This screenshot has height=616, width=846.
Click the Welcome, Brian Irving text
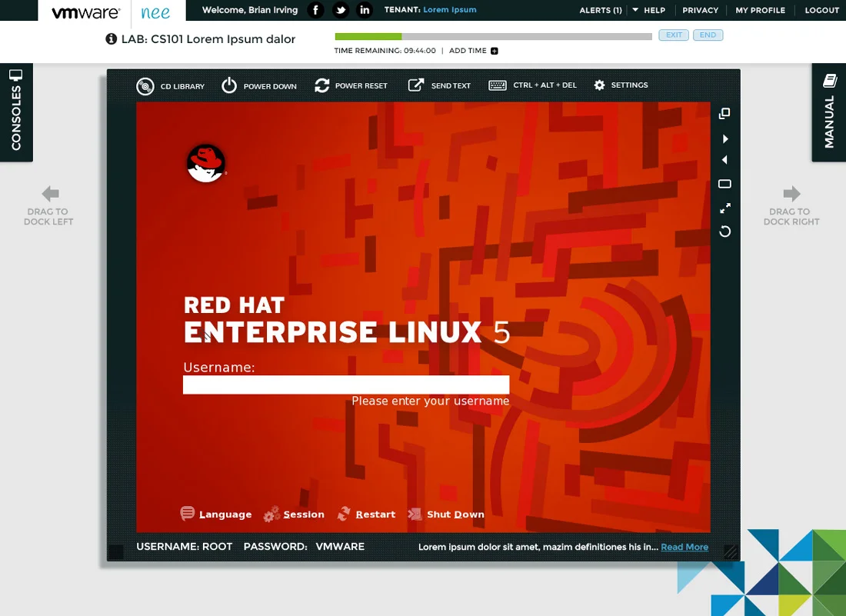250,10
